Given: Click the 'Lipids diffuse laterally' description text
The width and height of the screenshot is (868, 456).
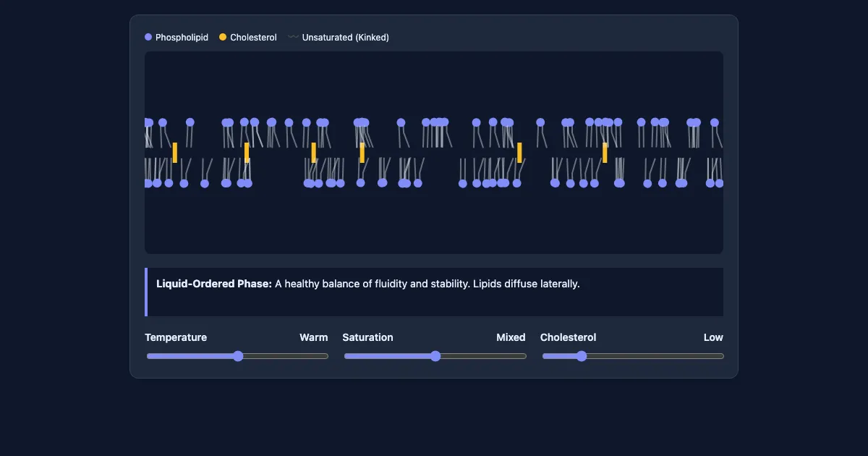Looking at the screenshot, I should coord(527,284).
